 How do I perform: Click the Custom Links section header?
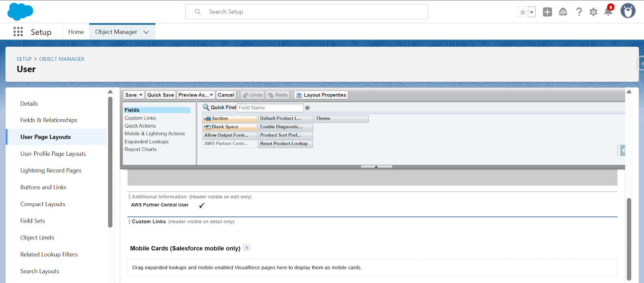[x=149, y=222]
